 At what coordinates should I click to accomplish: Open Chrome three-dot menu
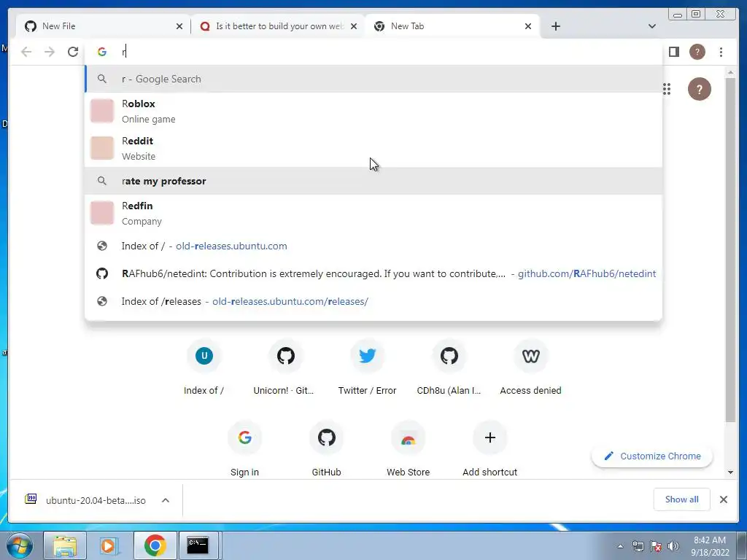[721, 52]
